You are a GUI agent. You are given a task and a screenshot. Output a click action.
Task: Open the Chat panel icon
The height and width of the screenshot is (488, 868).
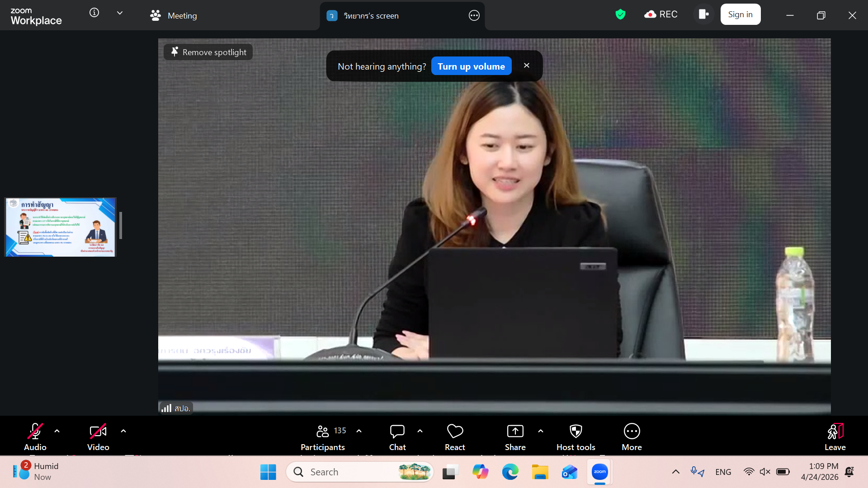click(x=397, y=432)
